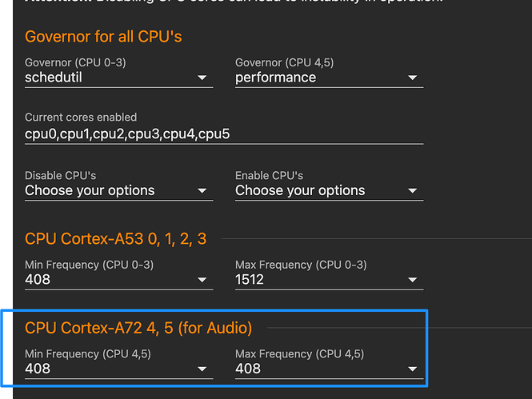The width and height of the screenshot is (532, 399).
Task: Open the Enable CPU's 'Choose your options' list
Action: point(329,190)
